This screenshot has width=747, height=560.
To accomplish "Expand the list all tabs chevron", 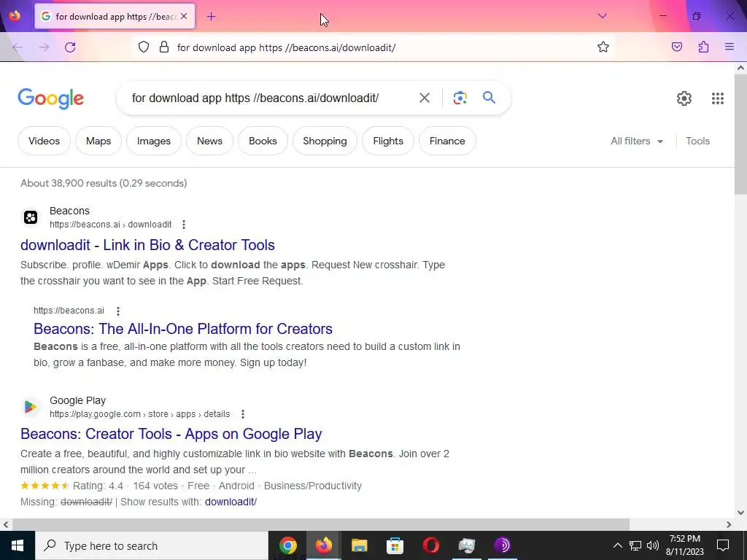I will tap(602, 16).
